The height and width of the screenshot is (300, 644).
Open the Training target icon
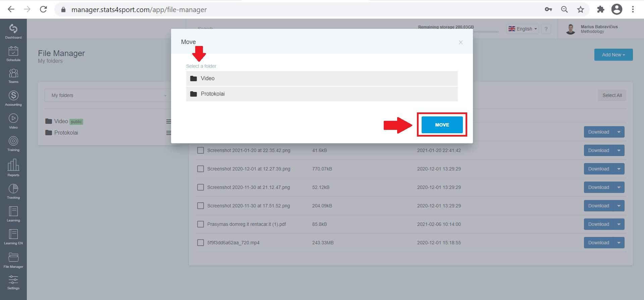(x=13, y=144)
